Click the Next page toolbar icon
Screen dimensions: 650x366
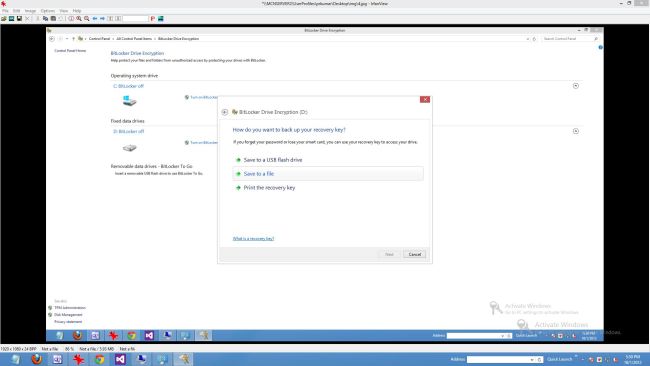118,19
